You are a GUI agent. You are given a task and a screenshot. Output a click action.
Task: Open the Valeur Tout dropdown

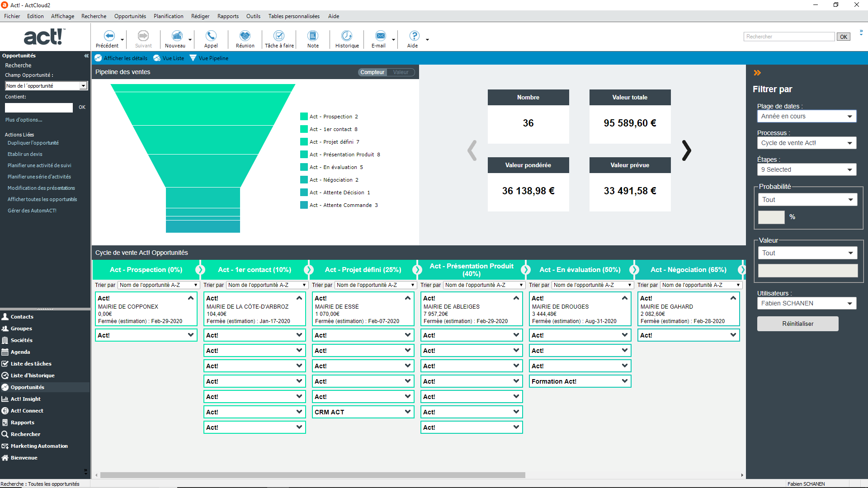[807, 253]
